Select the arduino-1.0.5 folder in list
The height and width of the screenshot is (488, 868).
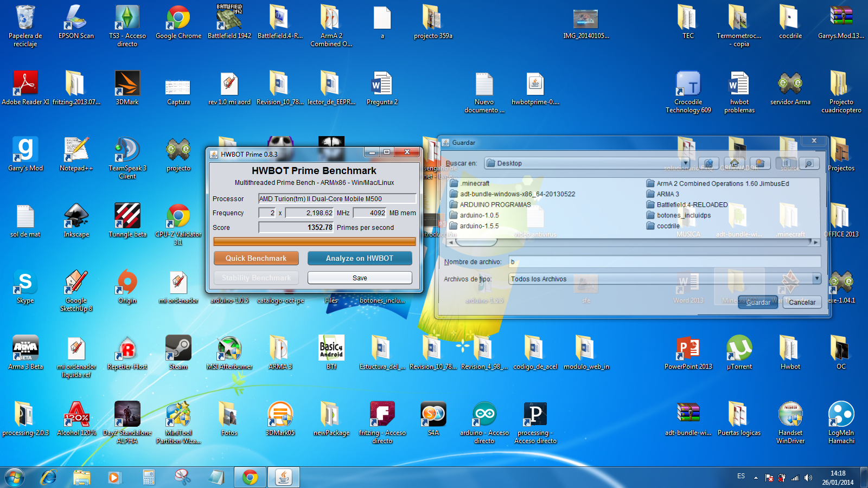474,215
